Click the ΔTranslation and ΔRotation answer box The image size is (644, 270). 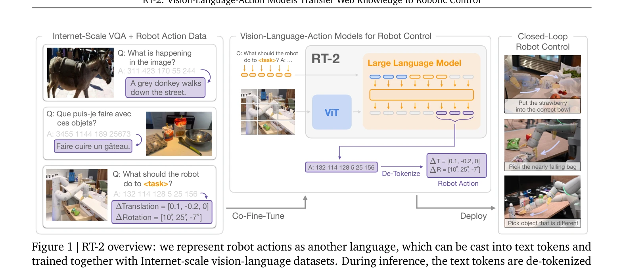coord(162,212)
